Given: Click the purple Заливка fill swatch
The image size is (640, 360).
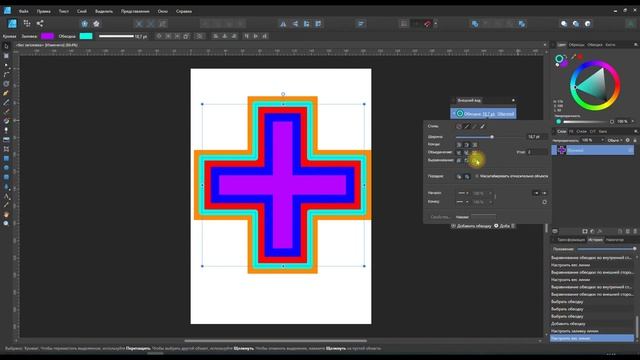Looking at the screenshot, I should [x=47, y=36].
